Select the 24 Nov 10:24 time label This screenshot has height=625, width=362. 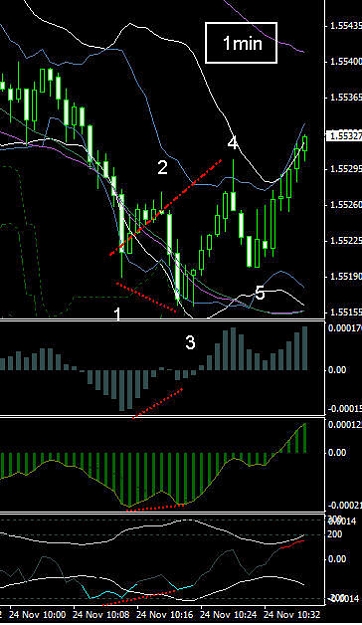point(228,614)
